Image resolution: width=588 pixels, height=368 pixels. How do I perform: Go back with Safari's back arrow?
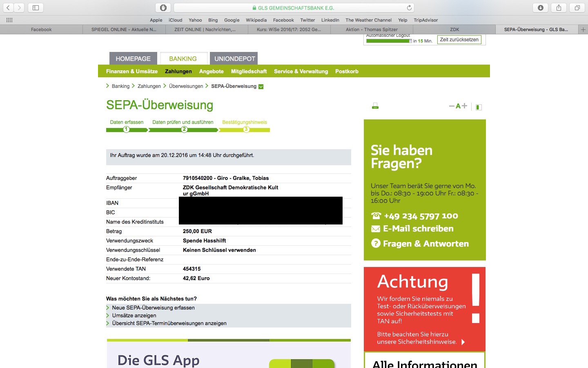tap(8, 8)
